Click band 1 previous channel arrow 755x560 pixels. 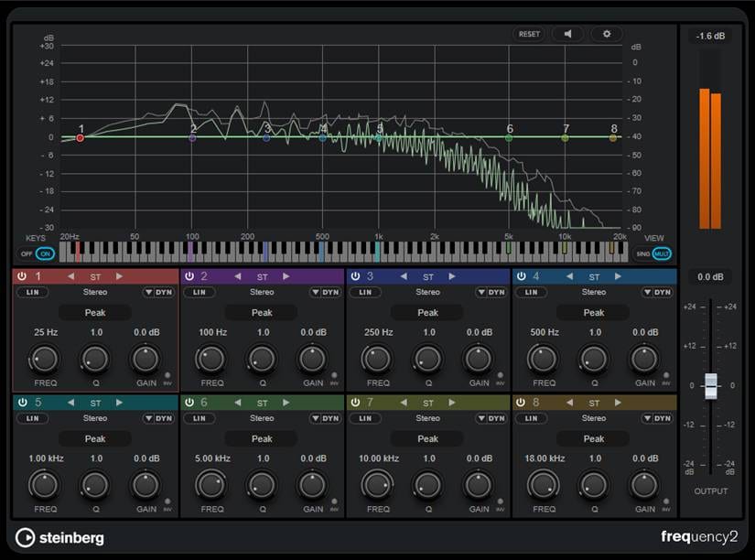click(x=71, y=276)
